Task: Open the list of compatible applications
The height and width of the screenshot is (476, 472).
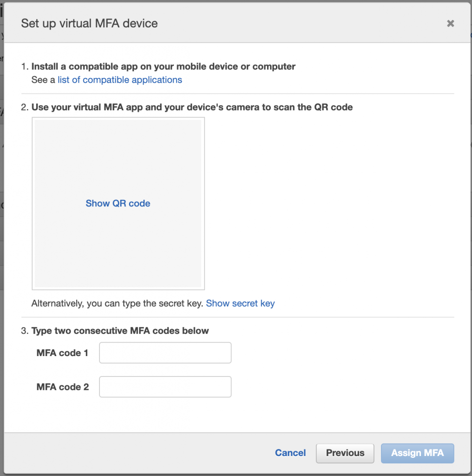Action: 119,79
